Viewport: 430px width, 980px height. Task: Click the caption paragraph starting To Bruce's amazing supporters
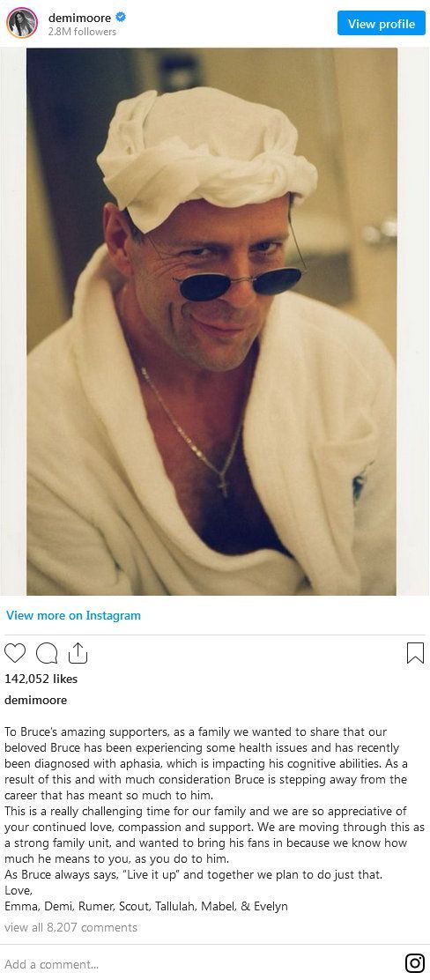click(206, 764)
